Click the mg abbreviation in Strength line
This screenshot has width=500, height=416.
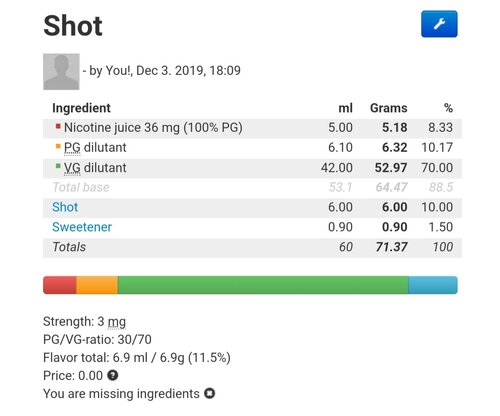point(117,322)
